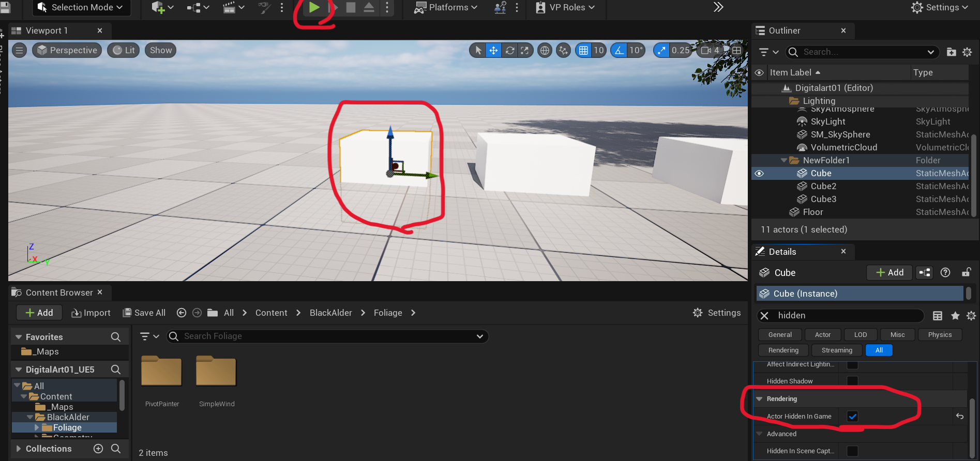Select the General filter in Details
This screenshot has width=980, height=461.
[x=780, y=334]
